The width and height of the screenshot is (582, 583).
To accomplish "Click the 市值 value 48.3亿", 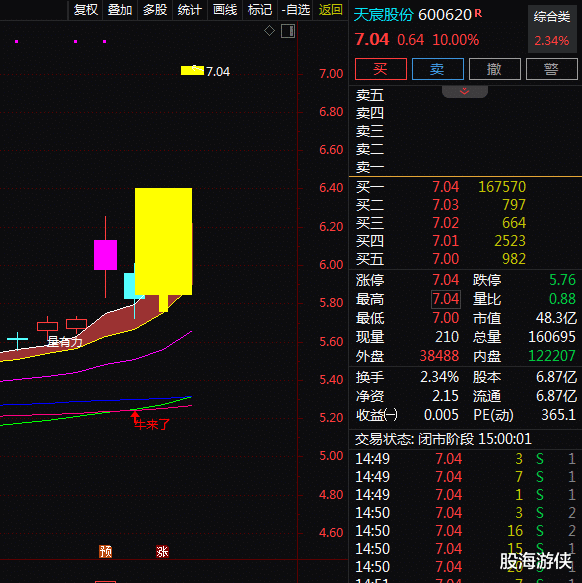I will 556,318.
